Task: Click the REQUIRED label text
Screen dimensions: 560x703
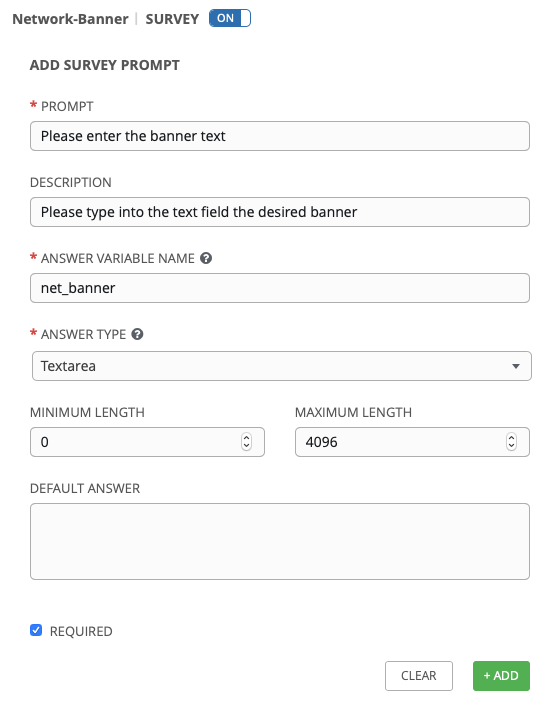Action: (x=81, y=631)
